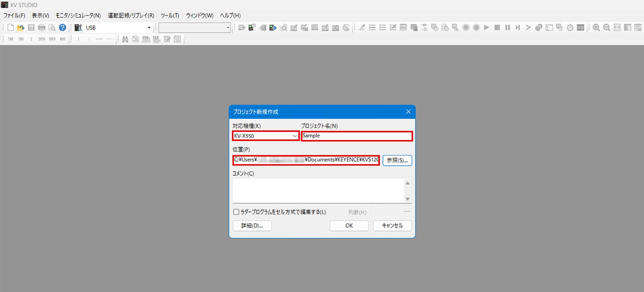Screen dimensions: 644x292
Task: Click the blue help question mark icon
Action: pos(62,28)
